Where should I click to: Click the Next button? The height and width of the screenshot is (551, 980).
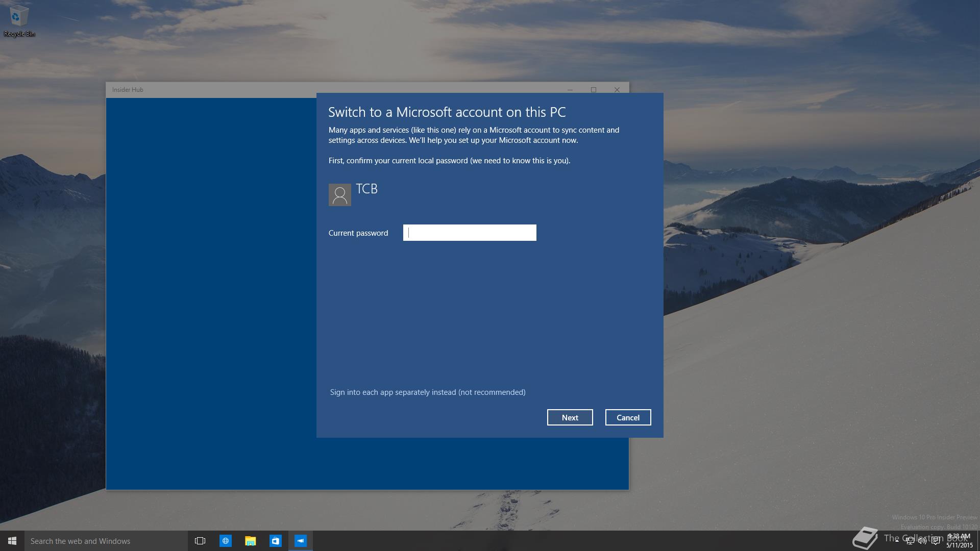click(x=570, y=417)
